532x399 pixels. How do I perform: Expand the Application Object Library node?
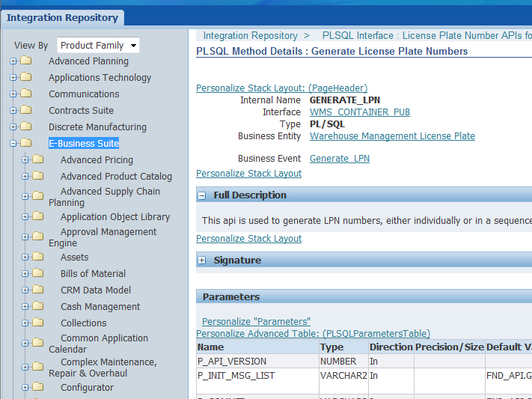click(x=25, y=216)
